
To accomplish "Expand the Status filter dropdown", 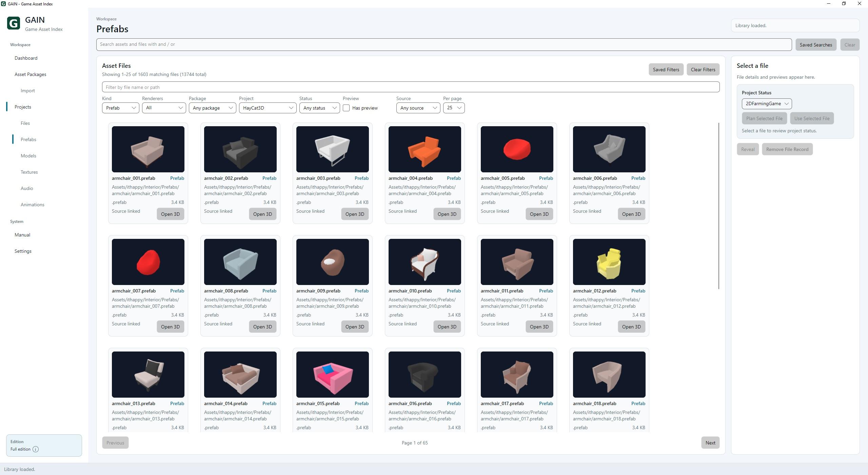I will [x=319, y=108].
